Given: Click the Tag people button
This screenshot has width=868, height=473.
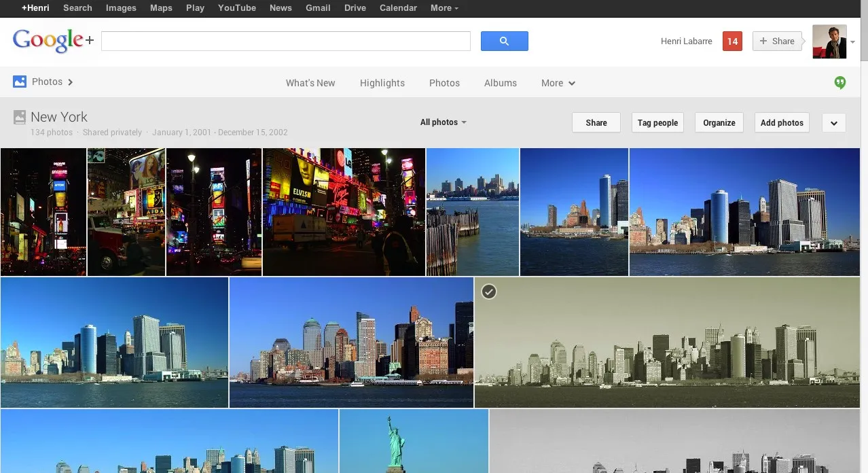Looking at the screenshot, I should pos(657,122).
